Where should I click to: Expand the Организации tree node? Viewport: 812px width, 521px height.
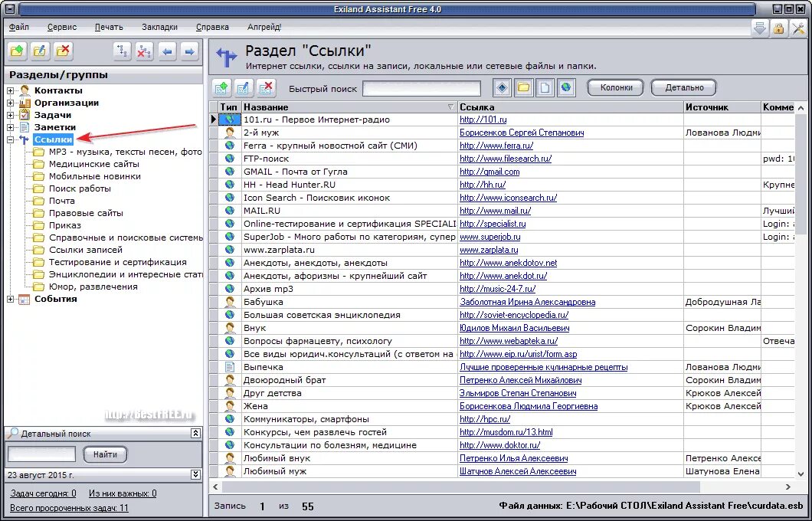(x=11, y=103)
